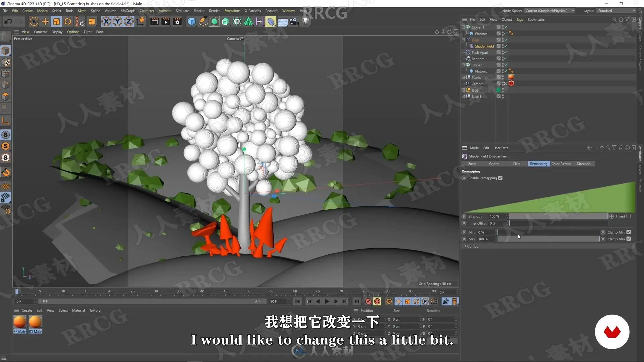Click the Max value slider bar
The image size is (644, 362).
[549, 239]
